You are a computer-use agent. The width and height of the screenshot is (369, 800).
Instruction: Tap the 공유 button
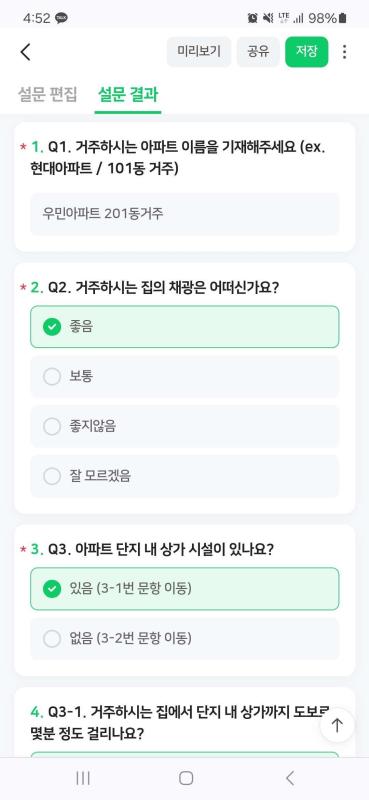click(258, 52)
